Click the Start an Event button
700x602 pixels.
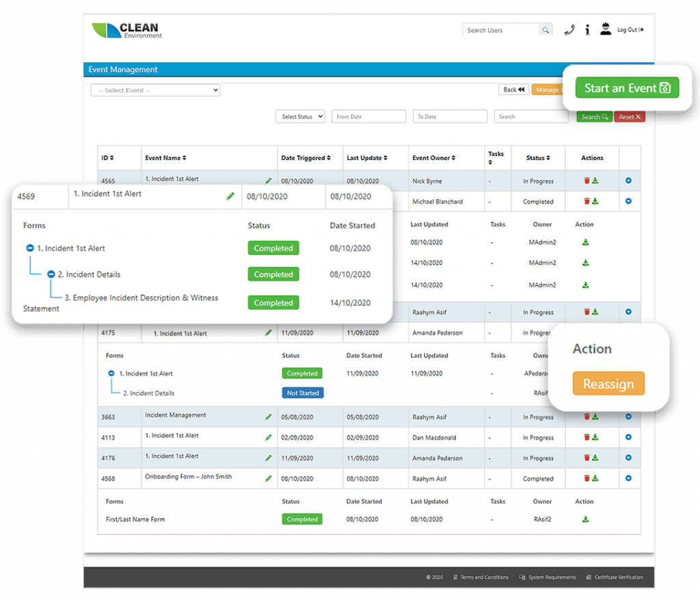tap(627, 88)
